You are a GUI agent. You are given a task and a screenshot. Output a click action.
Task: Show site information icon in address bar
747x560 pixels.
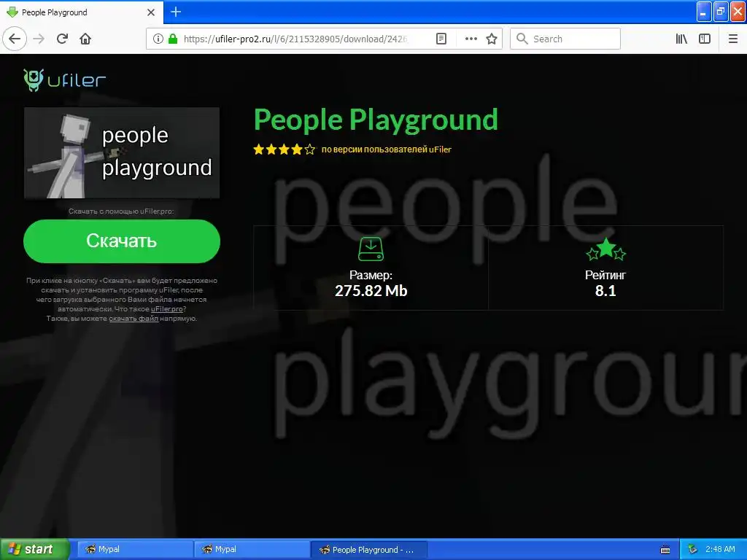(158, 39)
